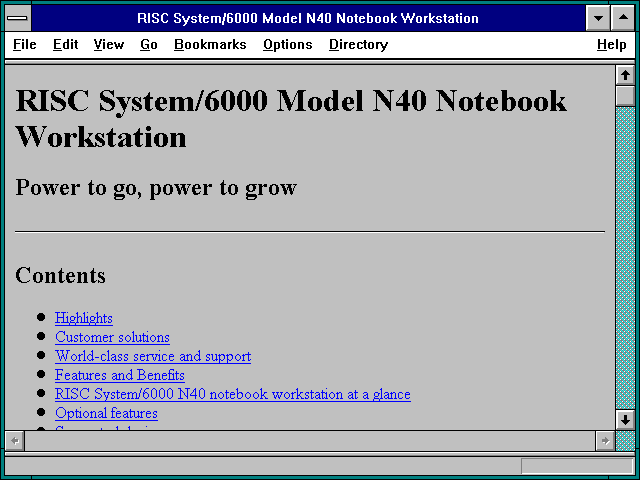Open the Go menu
Screen dimensions: 640x480
tap(149, 44)
